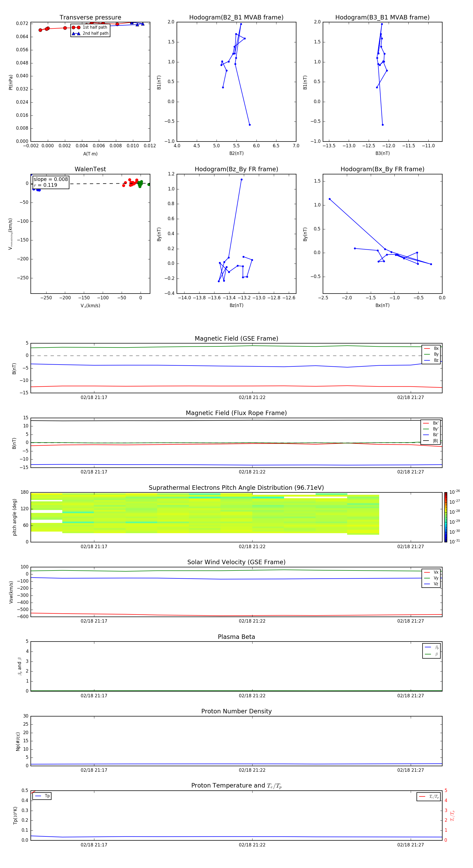Select the "B3(nT)" x-axis label

pos(382,153)
